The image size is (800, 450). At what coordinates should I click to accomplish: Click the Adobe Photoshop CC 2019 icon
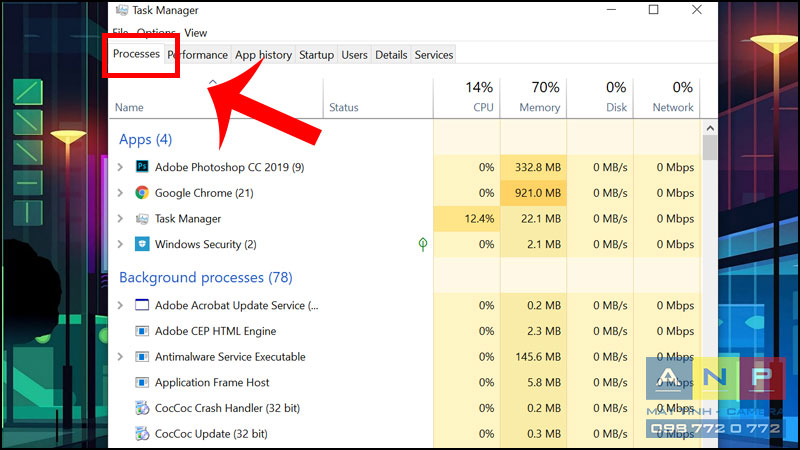click(x=142, y=166)
